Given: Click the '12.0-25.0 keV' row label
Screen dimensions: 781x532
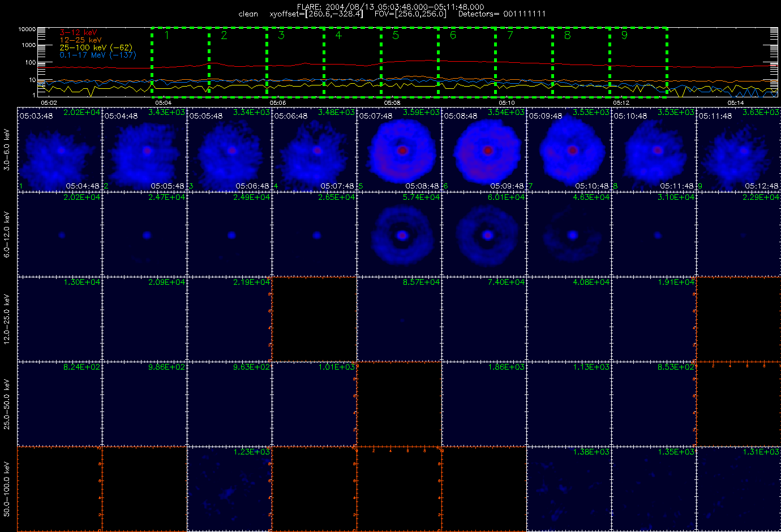Looking at the screenshot, I should coord(7,319).
